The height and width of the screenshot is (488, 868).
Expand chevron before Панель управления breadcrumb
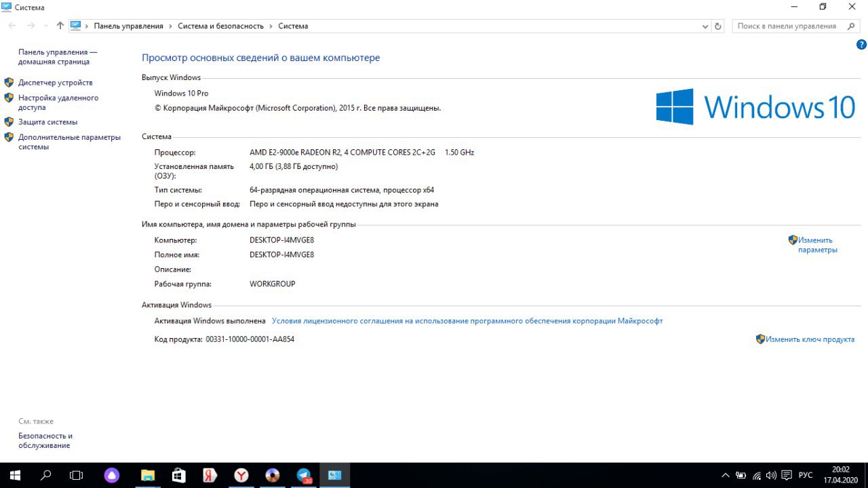[x=87, y=26]
